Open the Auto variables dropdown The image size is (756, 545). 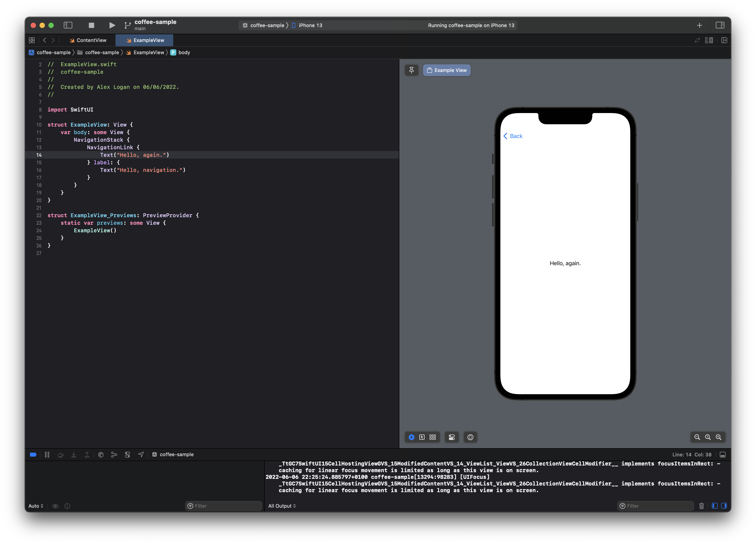pos(36,506)
